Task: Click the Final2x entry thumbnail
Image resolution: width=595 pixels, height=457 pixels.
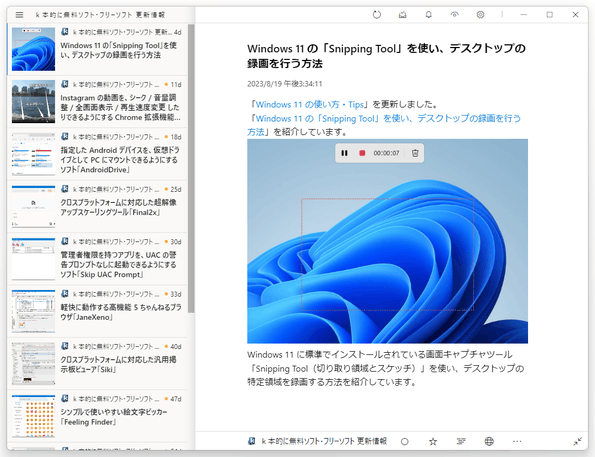Action: (33, 206)
